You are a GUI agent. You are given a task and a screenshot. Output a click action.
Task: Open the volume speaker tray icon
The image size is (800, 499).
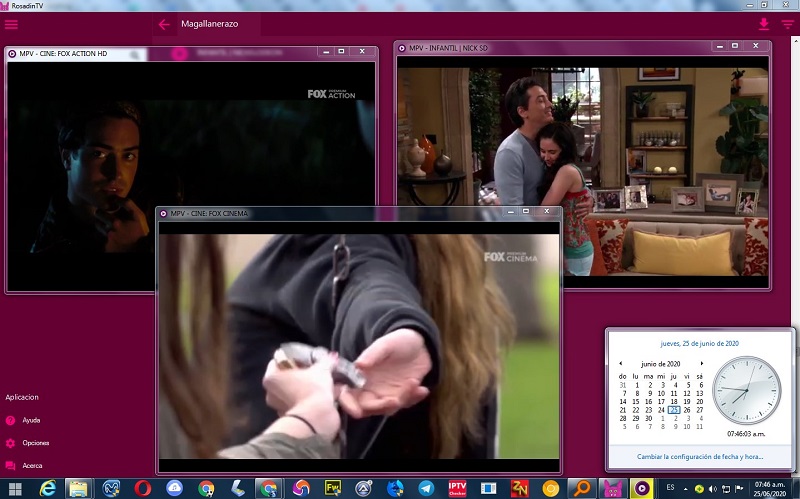(x=713, y=489)
